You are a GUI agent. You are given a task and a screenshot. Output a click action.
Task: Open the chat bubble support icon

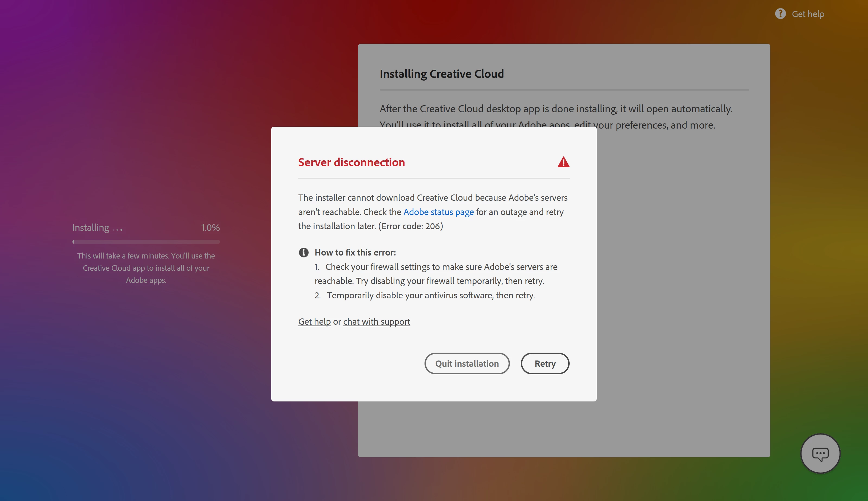820,454
